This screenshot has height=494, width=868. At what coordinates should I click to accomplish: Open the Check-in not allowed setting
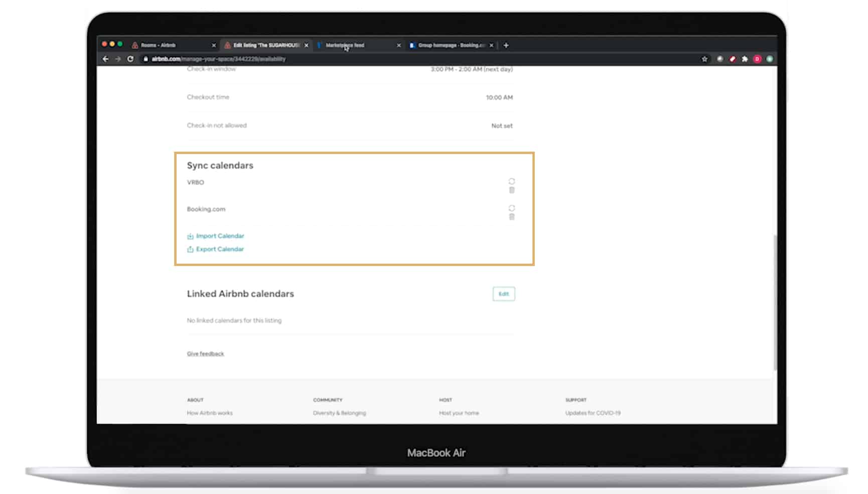pos(350,126)
